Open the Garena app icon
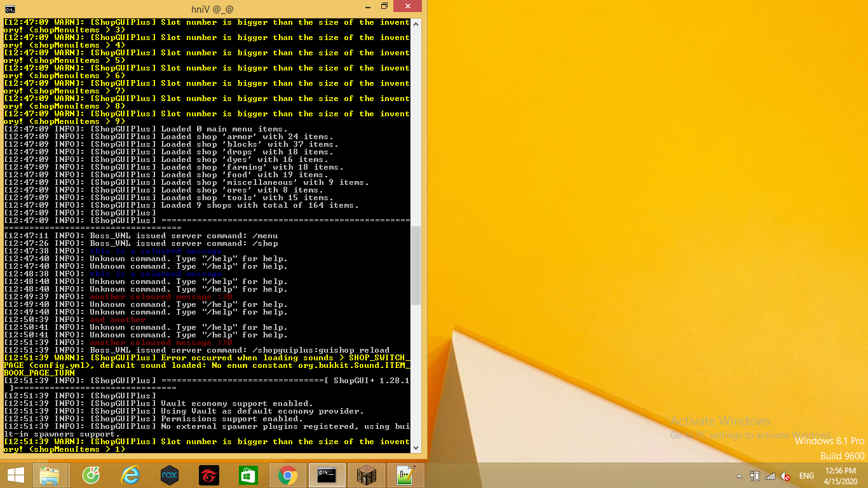868x488 pixels. point(209,475)
